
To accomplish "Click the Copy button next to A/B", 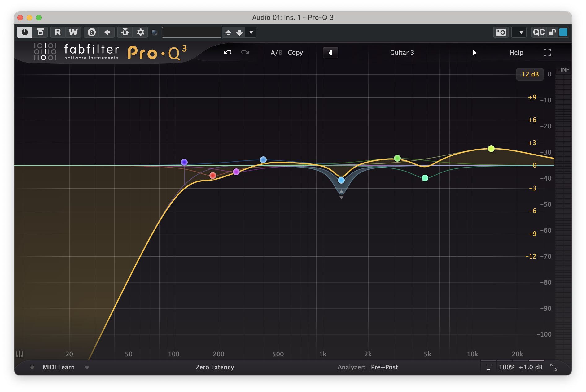I will 295,53.
